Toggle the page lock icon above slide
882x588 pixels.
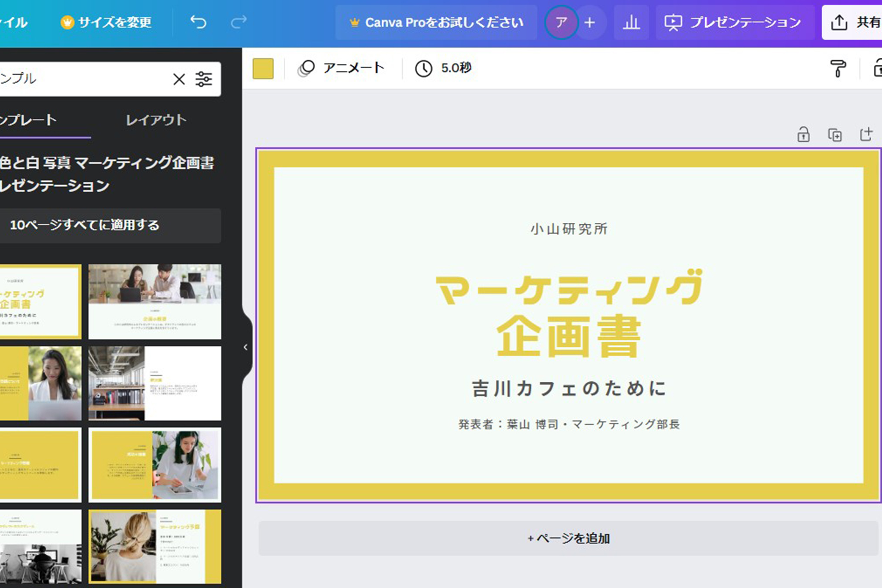[803, 135]
